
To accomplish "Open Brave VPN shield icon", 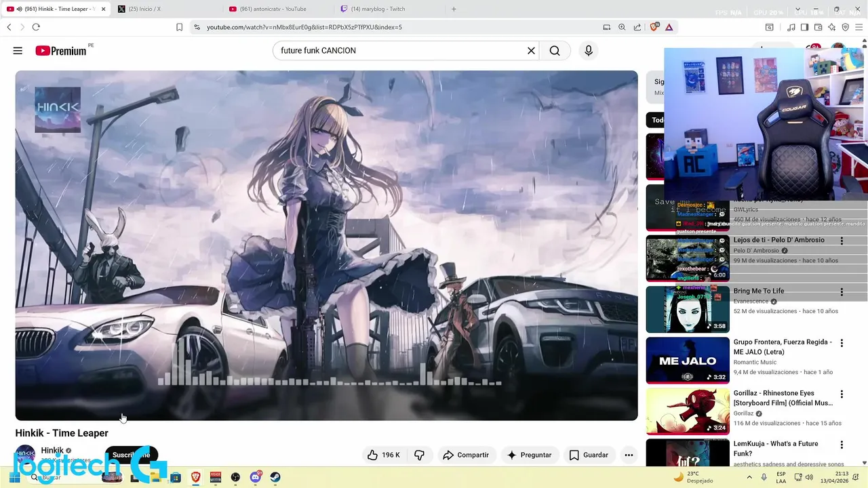I will pos(845,27).
